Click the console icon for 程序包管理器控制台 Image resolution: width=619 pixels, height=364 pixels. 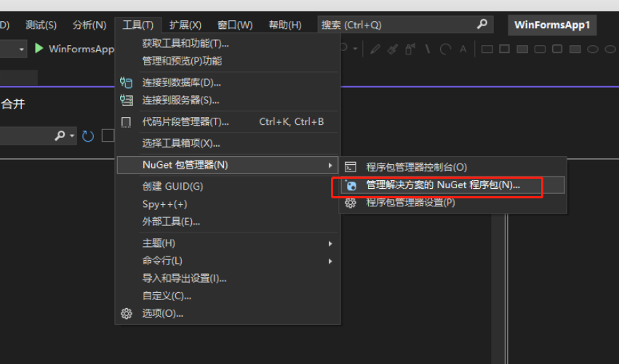pos(350,167)
